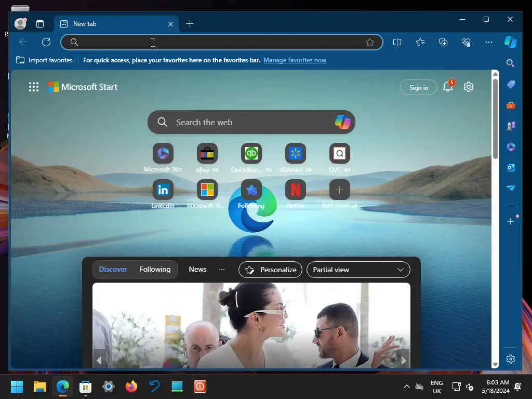Click the Sign in button

point(419,87)
